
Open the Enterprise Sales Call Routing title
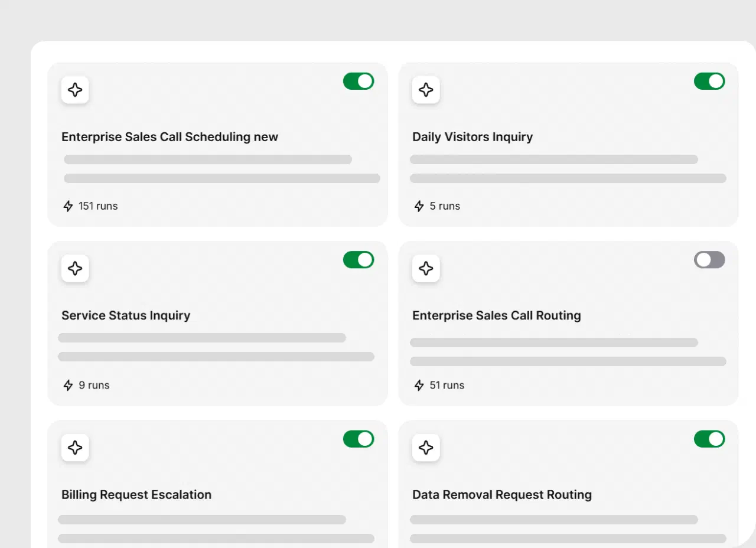click(497, 315)
